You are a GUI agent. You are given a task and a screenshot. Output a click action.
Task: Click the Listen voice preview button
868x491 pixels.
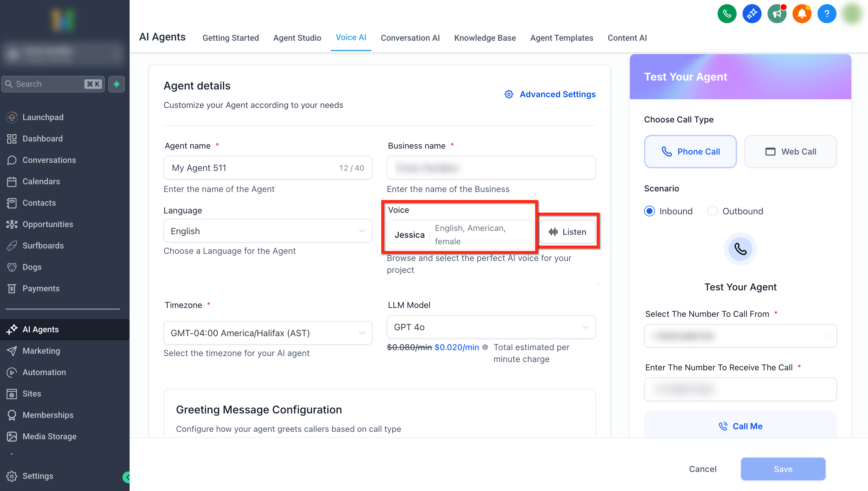[x=567, y=232]
